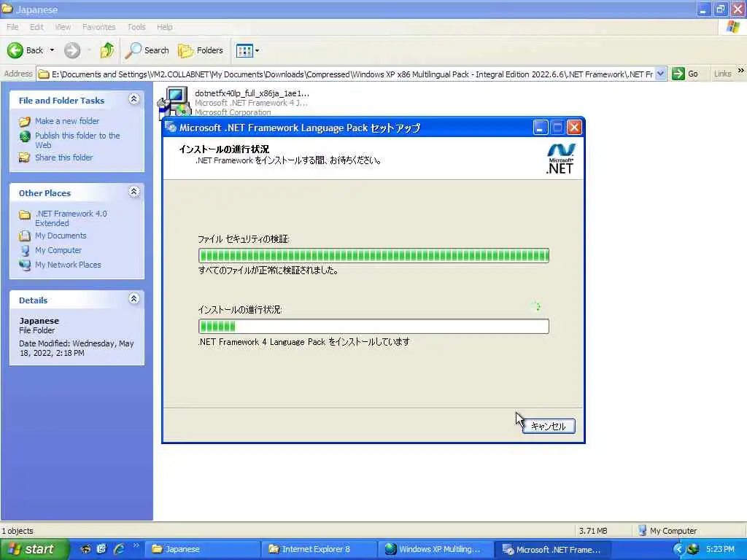Click Make a new folder link
Image resolution: width=747 pixels, height=560 pixels.
click(x=67, y=121)
